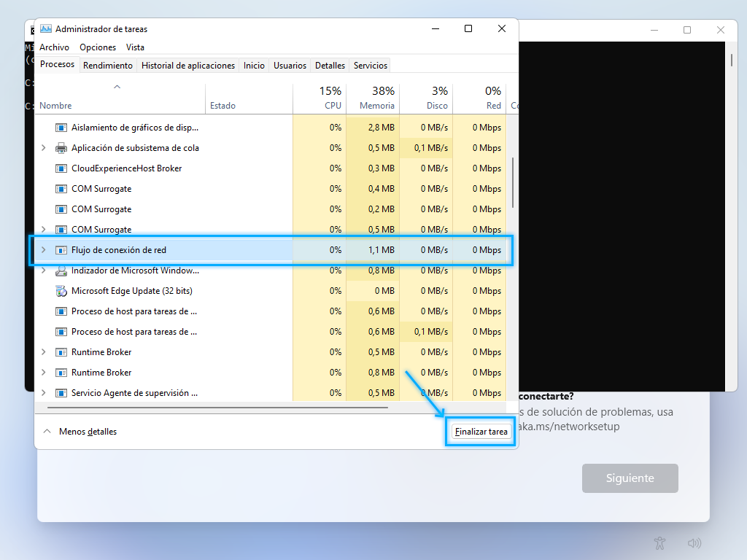The image size is (747, 560).
Task: Open the Opciones menu
Action: click(x=98, y=47)
